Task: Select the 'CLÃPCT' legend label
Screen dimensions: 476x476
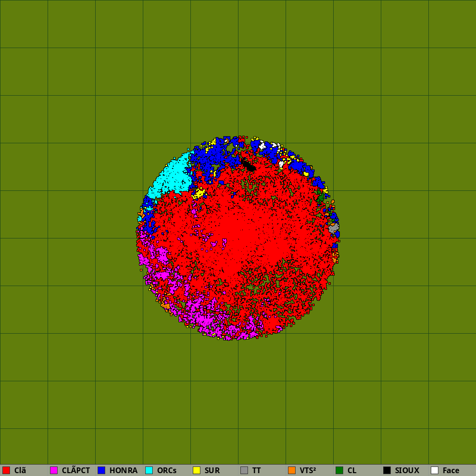Action: coord(76,470)
